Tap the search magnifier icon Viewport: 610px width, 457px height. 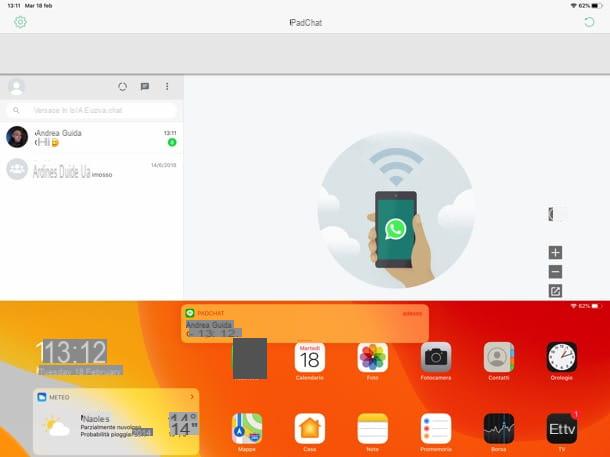pyautogui.click(x=16, y=110)
